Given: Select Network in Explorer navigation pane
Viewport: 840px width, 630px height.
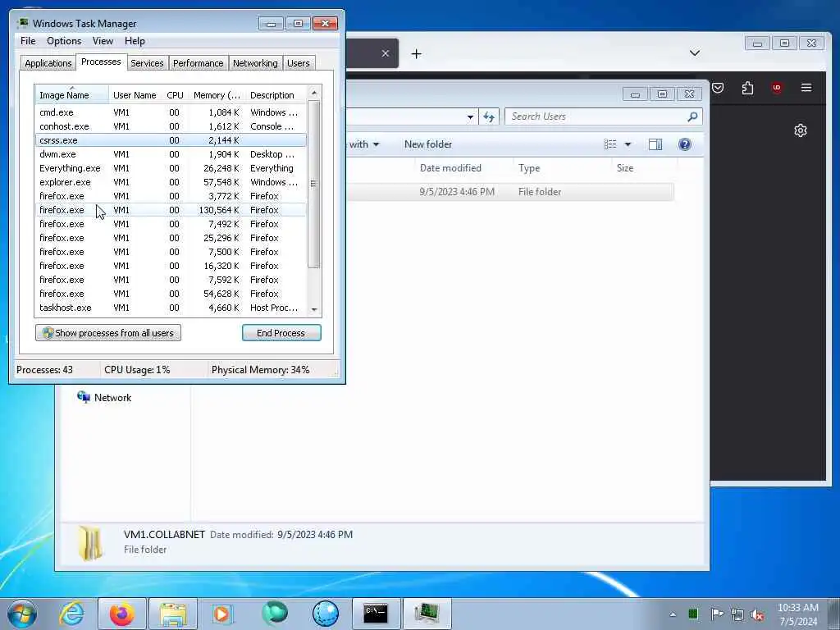Looking at the screenshot, I should point(104,398).
